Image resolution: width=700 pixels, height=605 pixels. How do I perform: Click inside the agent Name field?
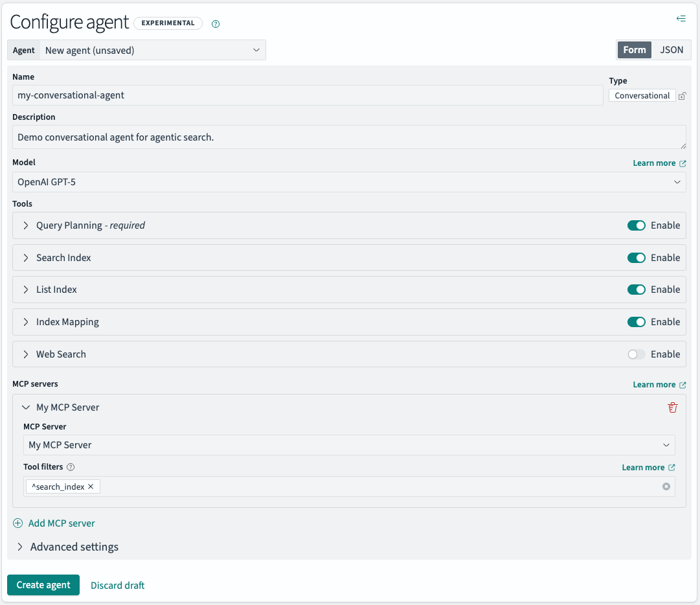(x=308, y=95)
